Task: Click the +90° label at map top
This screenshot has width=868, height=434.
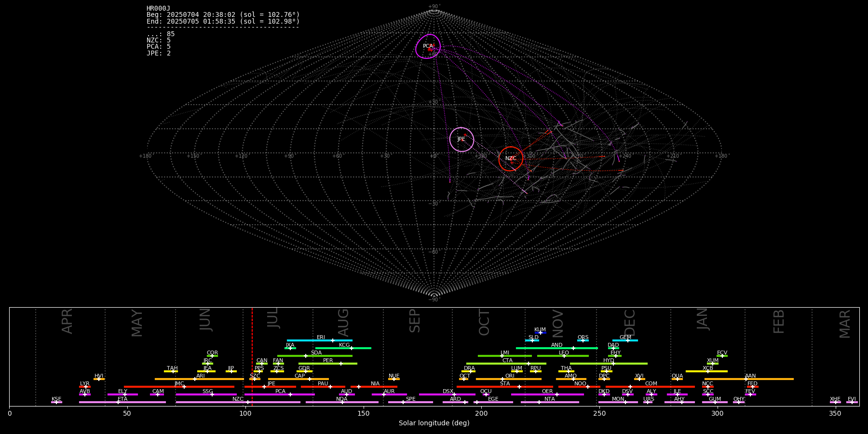Action: pos(434,6)
